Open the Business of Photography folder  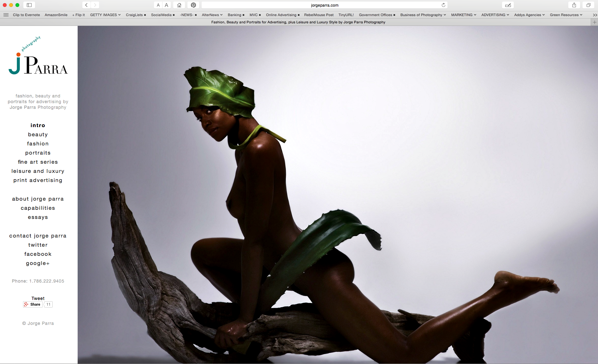tap(423, 15)
